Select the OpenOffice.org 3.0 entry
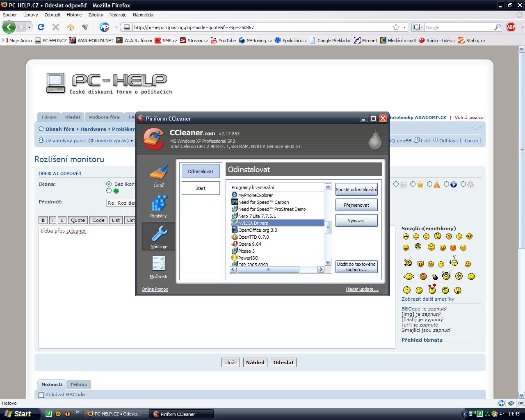This screenshot has height=420, width=525. [x=258, y=230]
